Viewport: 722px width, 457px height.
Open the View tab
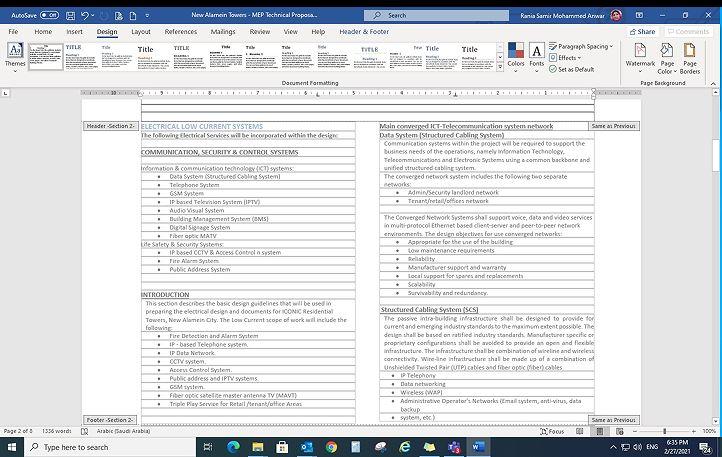(291, 32)
